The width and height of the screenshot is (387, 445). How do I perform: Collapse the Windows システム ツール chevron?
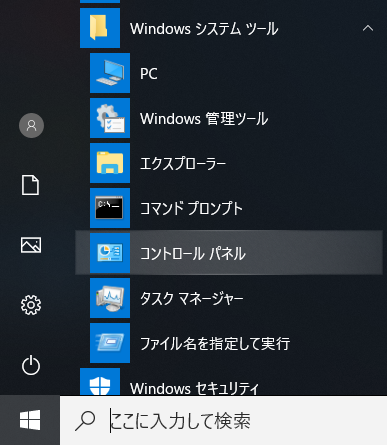368,28
